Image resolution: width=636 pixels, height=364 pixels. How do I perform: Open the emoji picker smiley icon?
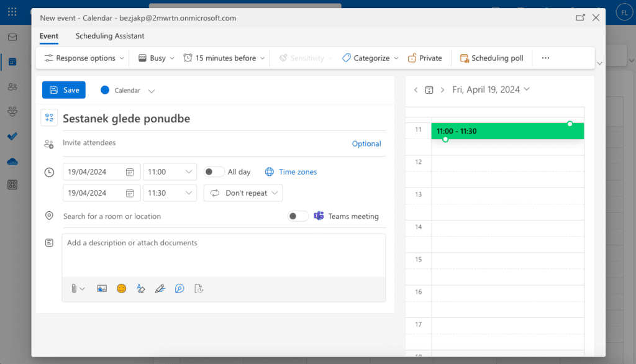point(122,288)
